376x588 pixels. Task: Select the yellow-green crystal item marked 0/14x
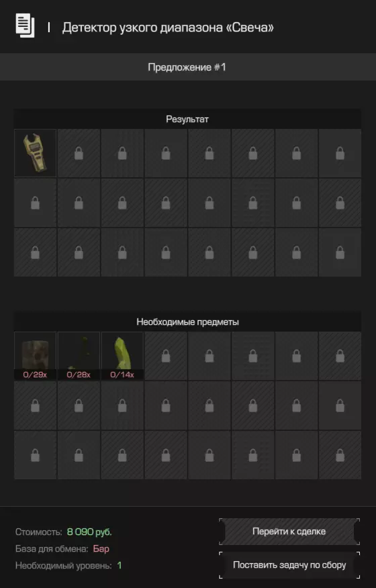pos(122,356)
